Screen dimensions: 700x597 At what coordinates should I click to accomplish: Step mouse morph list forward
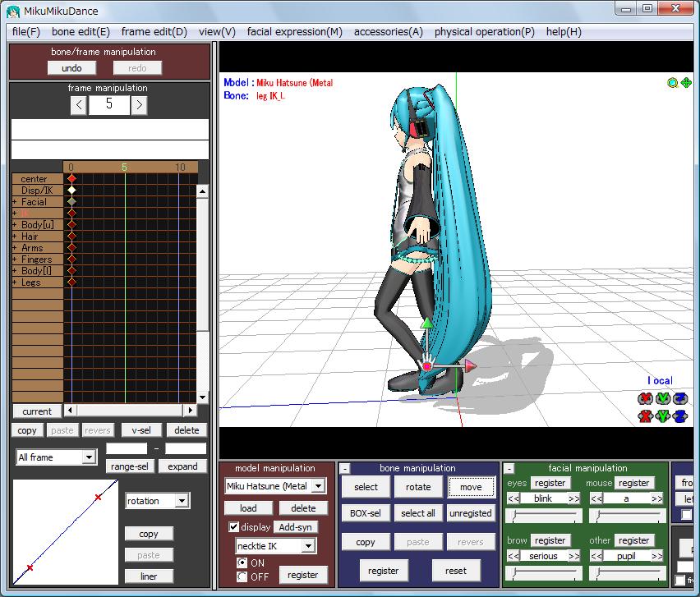[x=656, y=498]
